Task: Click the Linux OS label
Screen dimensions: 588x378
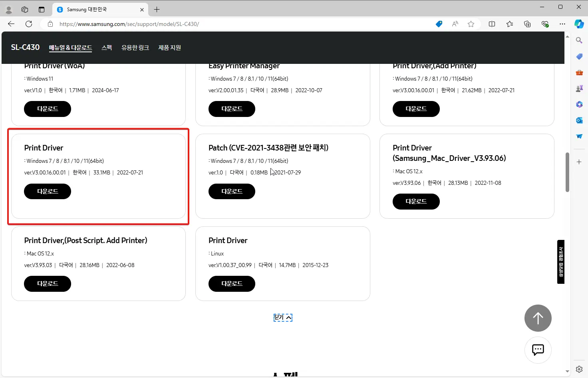Action: click(217, 253)
